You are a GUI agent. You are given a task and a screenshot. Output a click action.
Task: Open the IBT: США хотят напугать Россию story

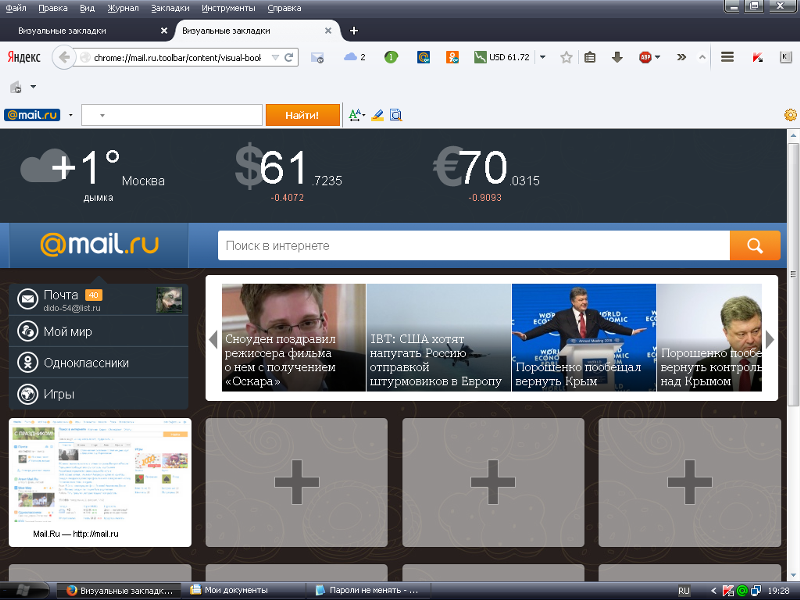[439, 338]
